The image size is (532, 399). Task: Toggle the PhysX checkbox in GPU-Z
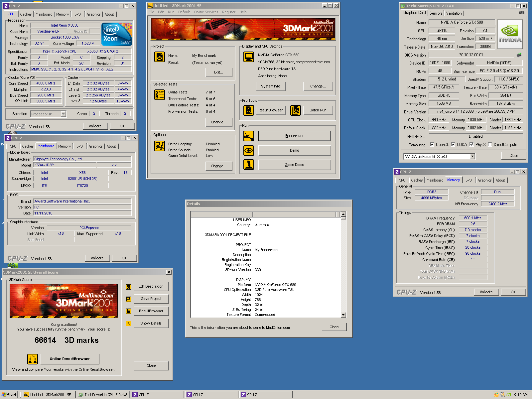tap(471, 145)
